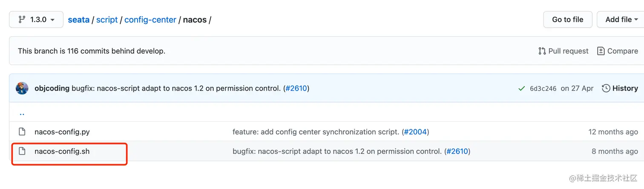Go up to the parent directory

(x=22, y=114)
